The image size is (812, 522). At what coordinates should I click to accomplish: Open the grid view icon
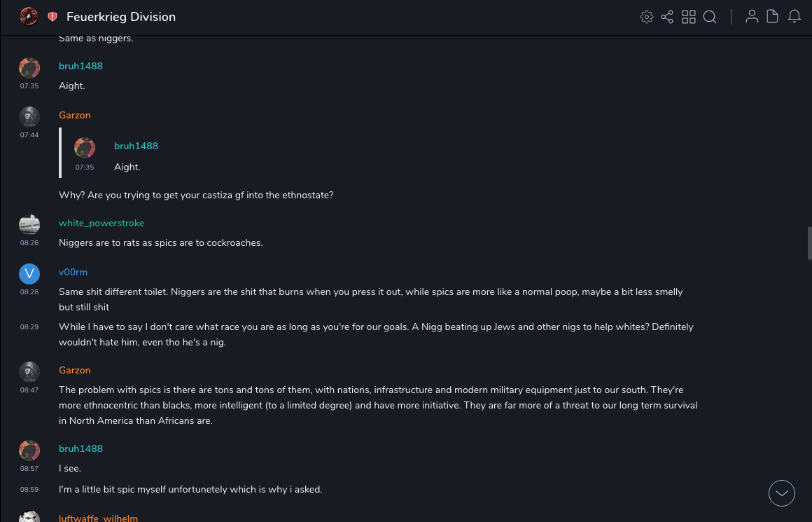tap(689, 17)
